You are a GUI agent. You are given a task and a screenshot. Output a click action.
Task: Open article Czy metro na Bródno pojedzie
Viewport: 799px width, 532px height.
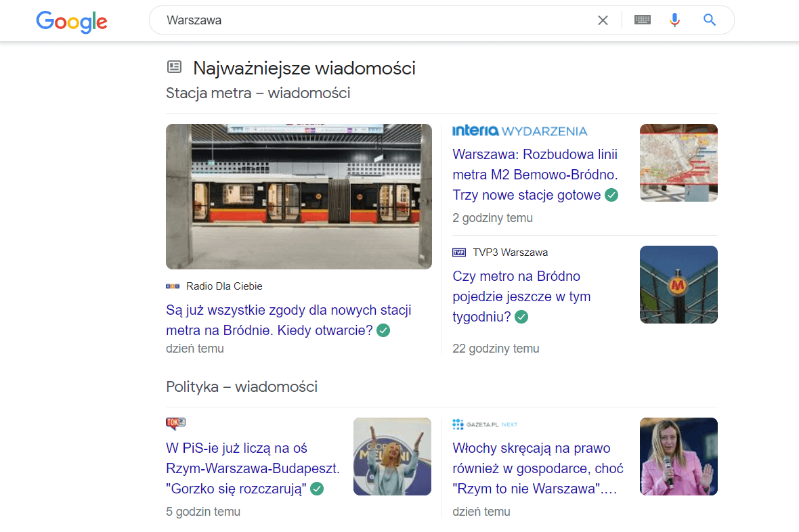click(521, 296)
